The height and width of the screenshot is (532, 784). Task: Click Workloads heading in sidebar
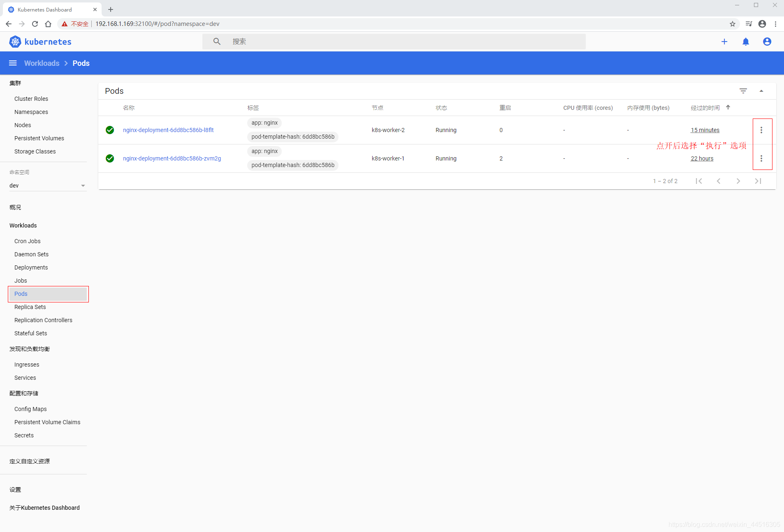coord(23,225)
